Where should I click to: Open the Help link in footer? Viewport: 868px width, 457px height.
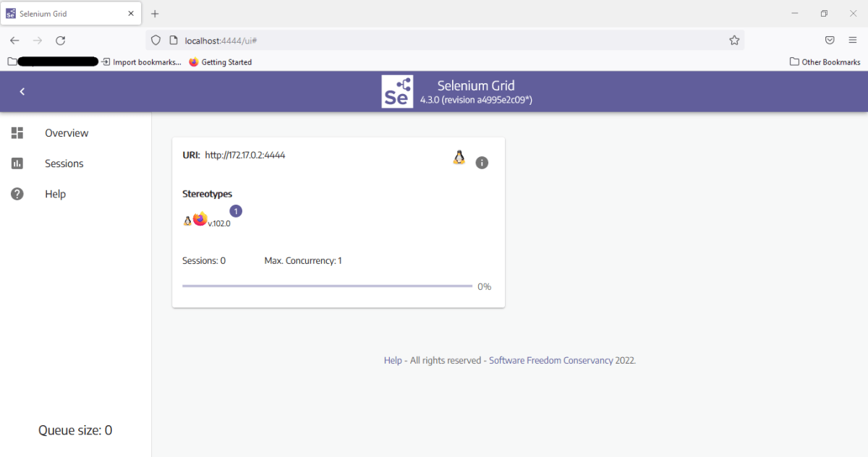[393, 360]
